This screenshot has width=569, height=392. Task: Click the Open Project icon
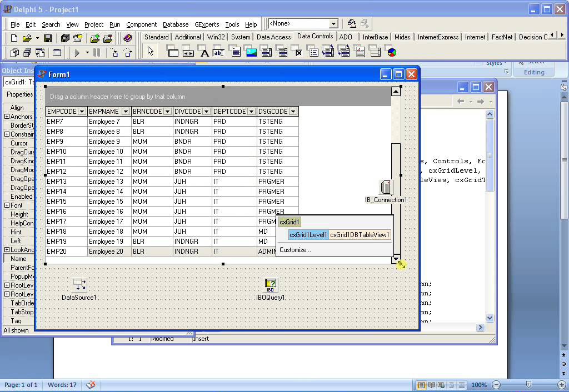point(78,38)
